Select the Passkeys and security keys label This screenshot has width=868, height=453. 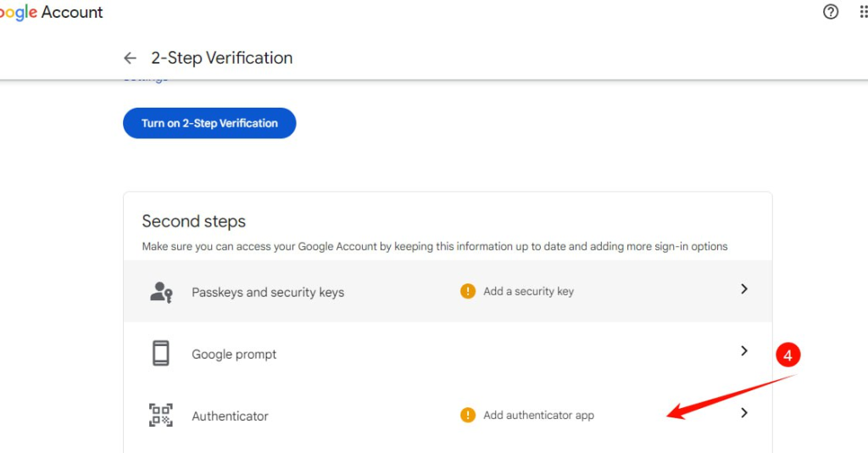coord(268,292)
